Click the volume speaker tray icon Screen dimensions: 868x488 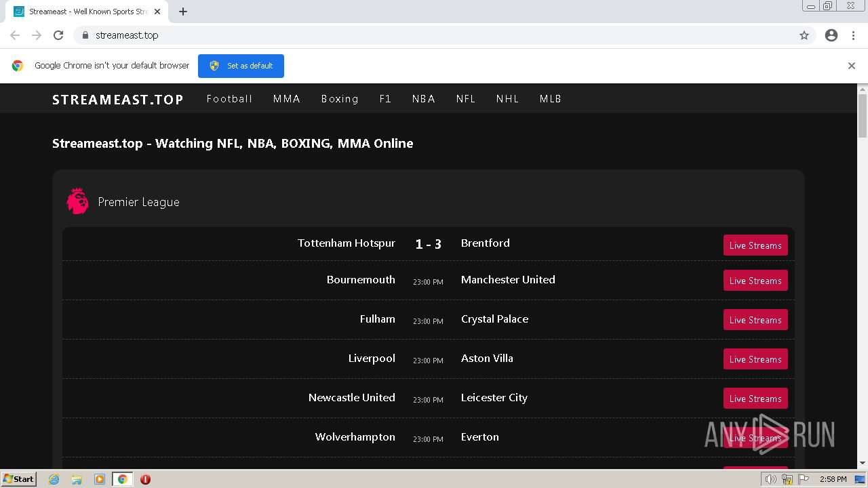click(771, 479)
